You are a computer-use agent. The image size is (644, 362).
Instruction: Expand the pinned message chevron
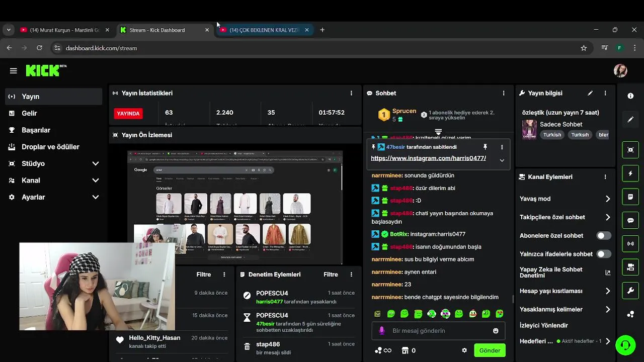502,160
